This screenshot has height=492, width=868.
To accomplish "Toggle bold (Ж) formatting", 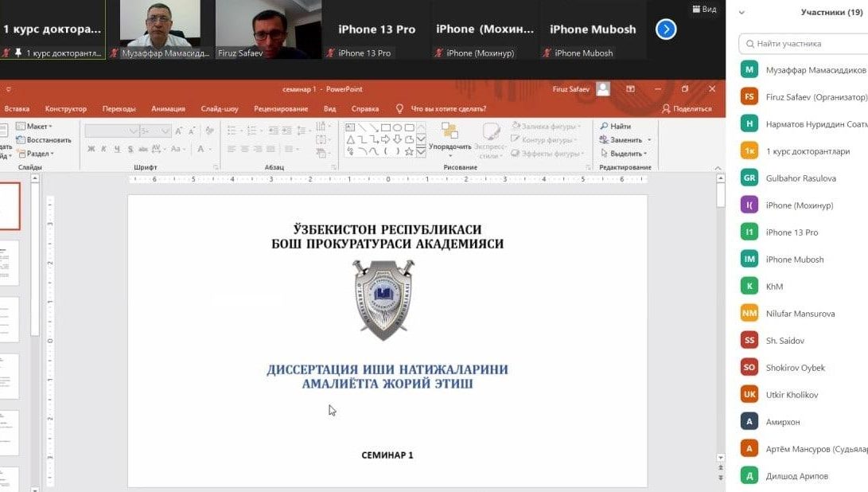I will coord(91,149).
